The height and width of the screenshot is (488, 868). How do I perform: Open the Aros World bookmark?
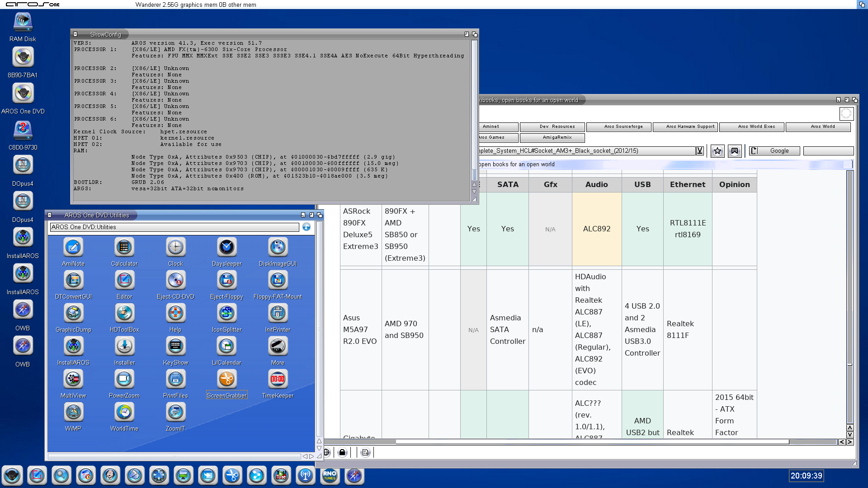tap(818, 127)
